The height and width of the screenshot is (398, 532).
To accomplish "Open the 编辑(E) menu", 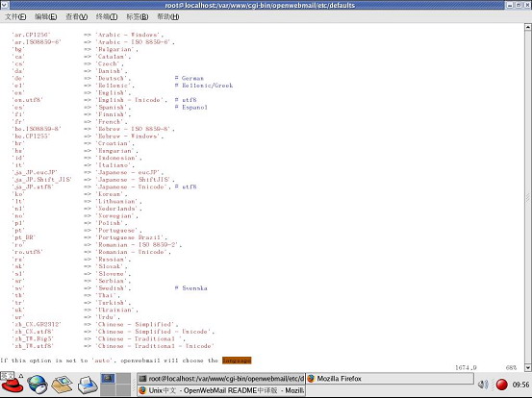I will click(46, 16).
